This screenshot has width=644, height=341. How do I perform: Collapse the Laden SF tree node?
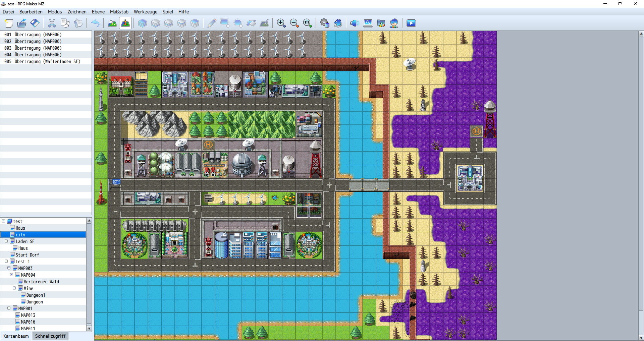click(6, 241)
